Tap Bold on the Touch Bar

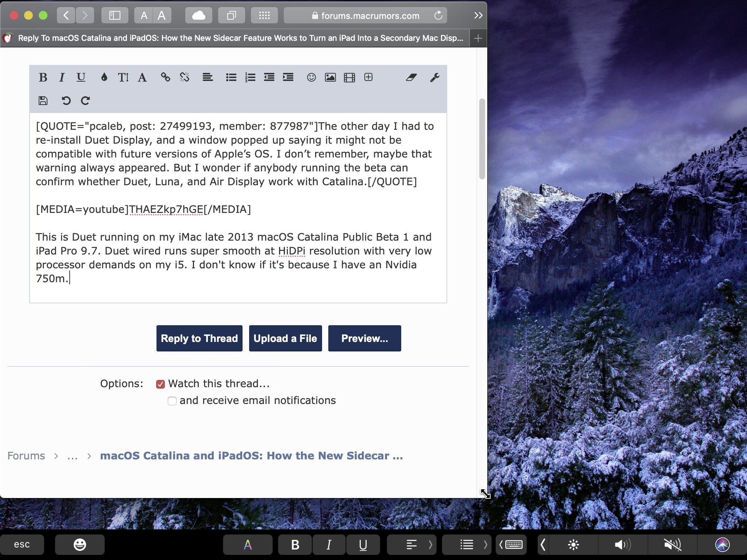[x=295, y=545]
